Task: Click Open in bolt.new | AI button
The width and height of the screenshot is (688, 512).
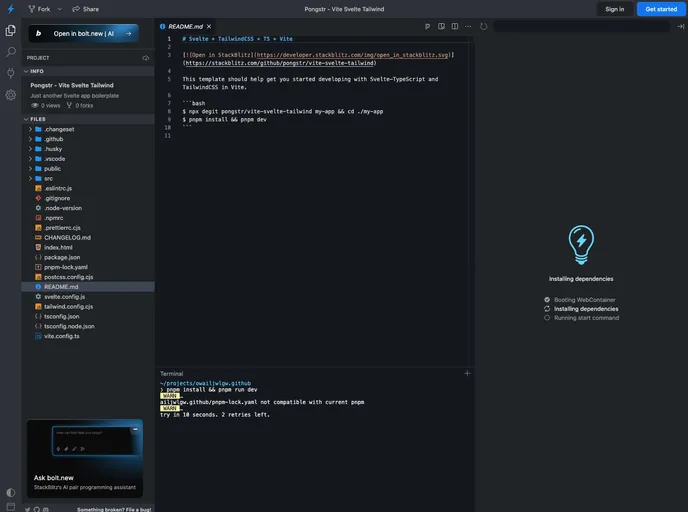Action: click(x=84, y=33)
